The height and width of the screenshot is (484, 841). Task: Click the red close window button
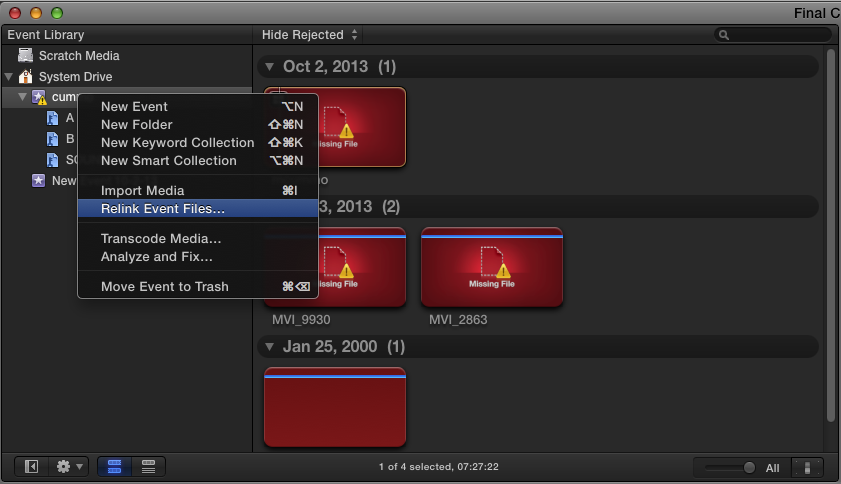pyautogui.click(x=15, y=13)
